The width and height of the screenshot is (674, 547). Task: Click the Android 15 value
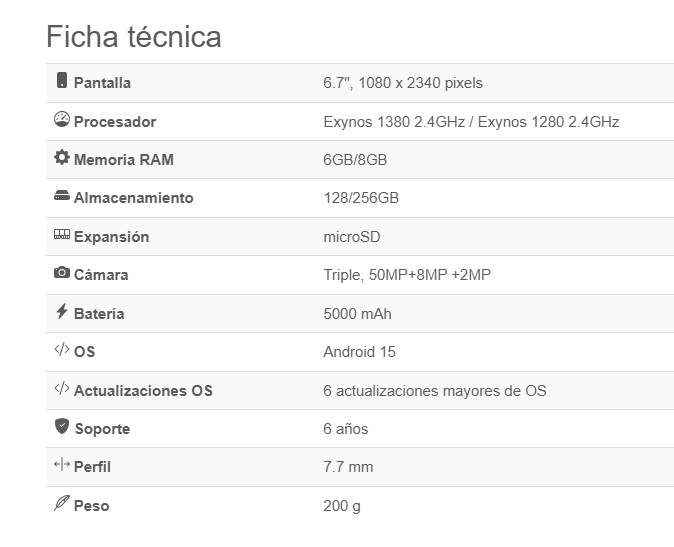[359, 352]
